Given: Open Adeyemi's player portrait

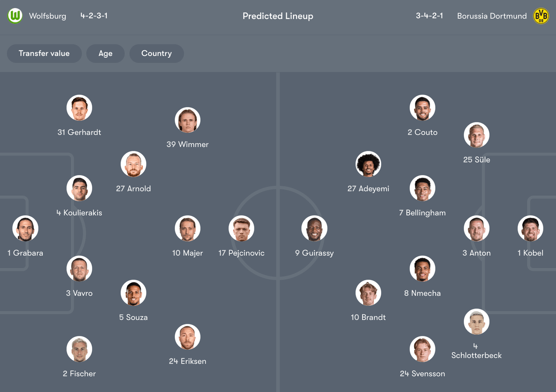Looking at the screenshot, I should point(368,164).
